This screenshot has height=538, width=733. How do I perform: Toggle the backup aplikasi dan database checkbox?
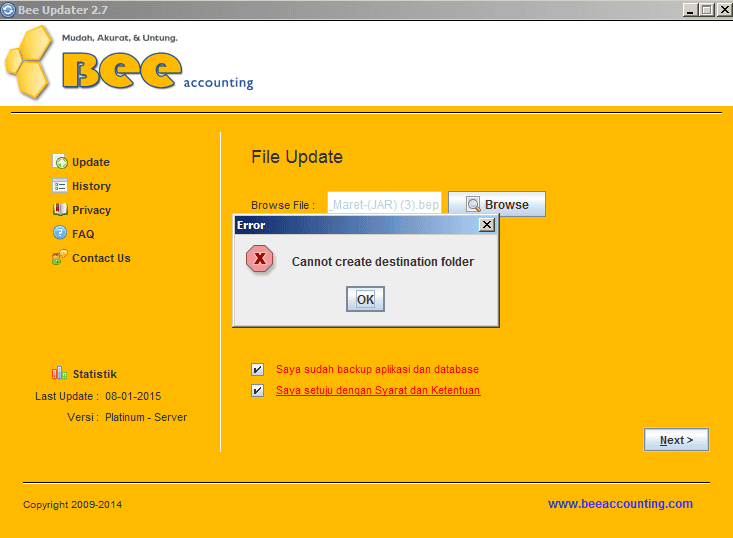click(x=258, y=369)
